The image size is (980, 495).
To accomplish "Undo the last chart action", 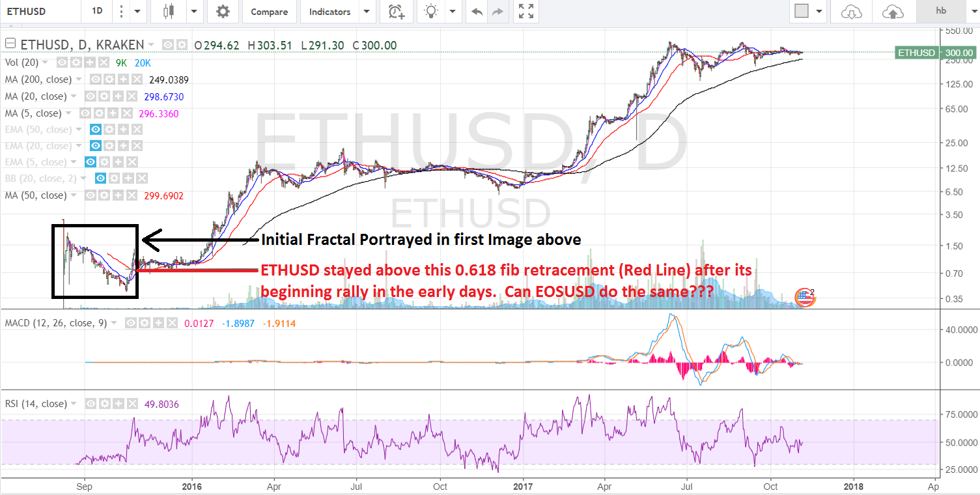I will (x=477, y=12).
